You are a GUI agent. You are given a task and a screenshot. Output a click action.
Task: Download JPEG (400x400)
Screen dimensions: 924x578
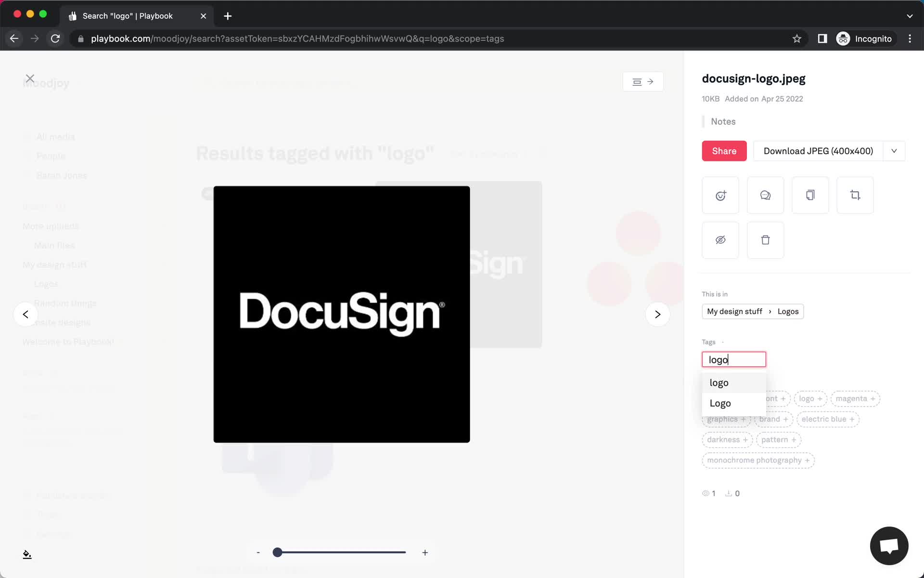(x=818, y=151)
